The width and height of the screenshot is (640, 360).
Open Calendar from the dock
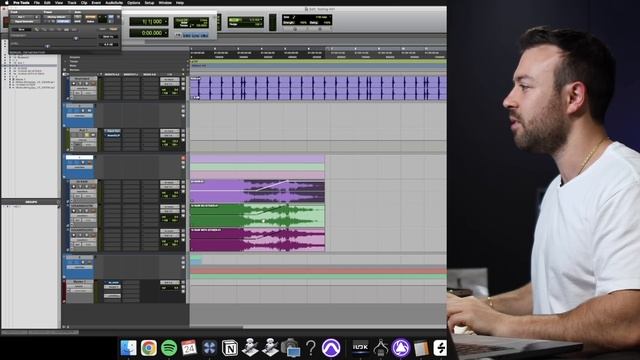(x=189, y=348)
